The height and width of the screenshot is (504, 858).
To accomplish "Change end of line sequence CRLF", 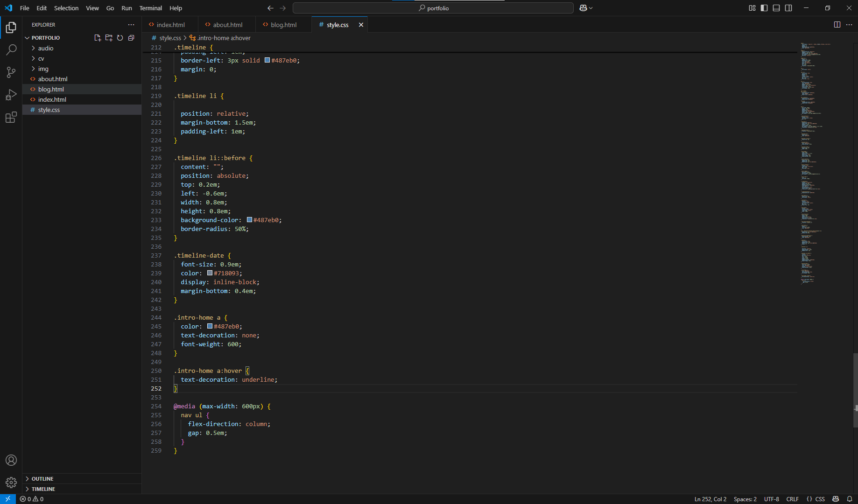I will coord(792,499).
